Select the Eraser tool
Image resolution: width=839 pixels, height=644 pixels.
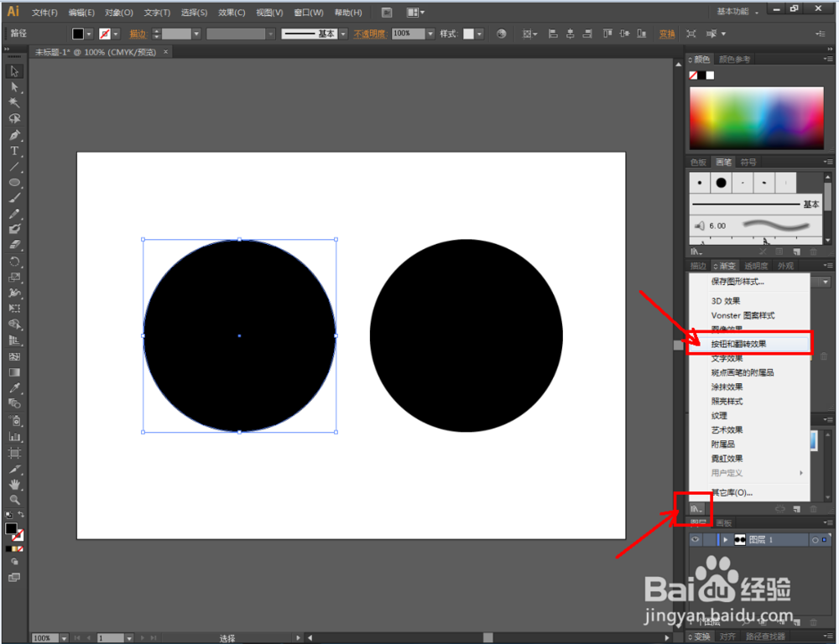pos(14,245)
